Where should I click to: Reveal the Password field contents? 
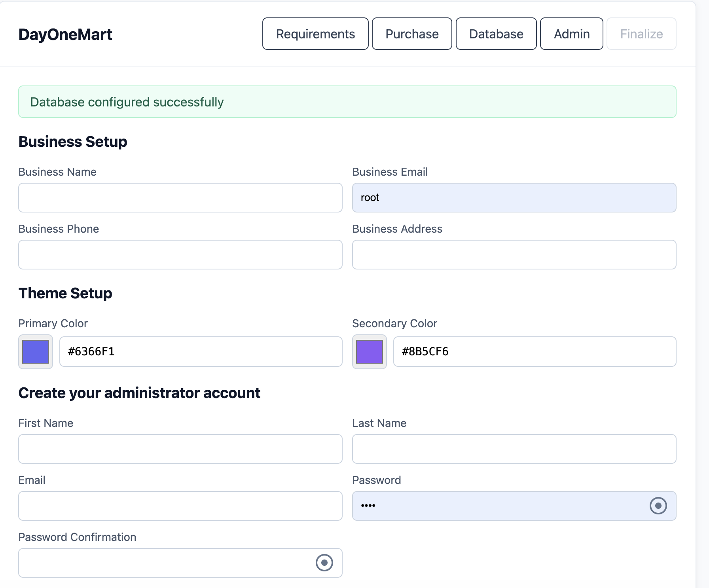click(x=658, y=505)
